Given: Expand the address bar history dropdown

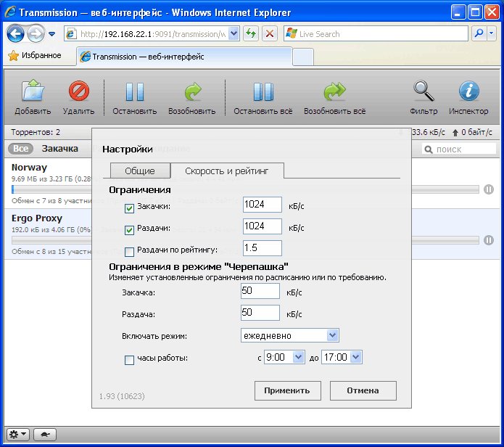Looking at the screenshot, I should pos(234,33).
